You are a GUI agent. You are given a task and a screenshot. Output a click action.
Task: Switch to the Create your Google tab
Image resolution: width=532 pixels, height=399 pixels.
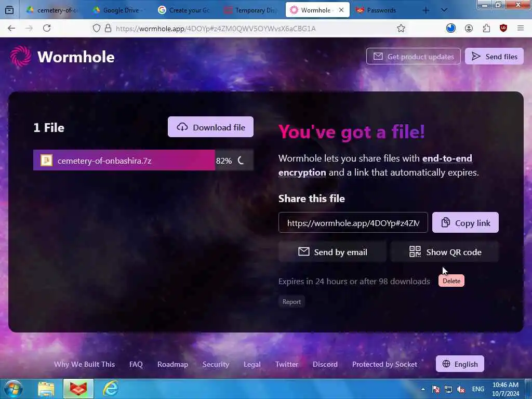(x=185, y=10)
